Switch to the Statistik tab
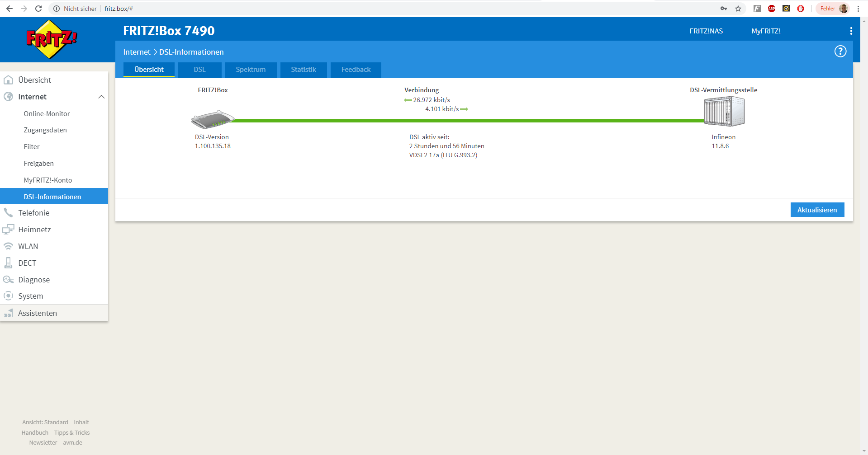This screenshot has height=455, width=868. tap(304, 70)
